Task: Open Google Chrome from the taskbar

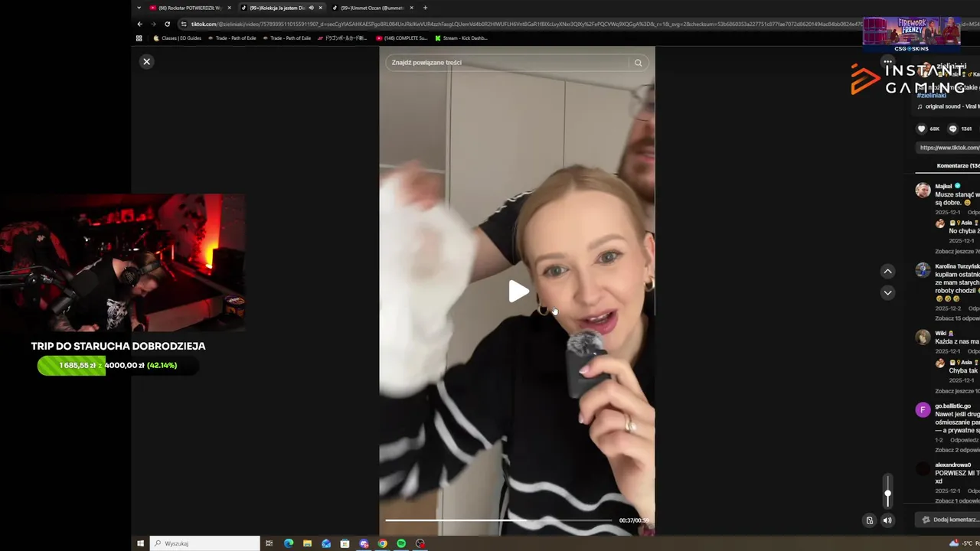Action: [382, 543]
